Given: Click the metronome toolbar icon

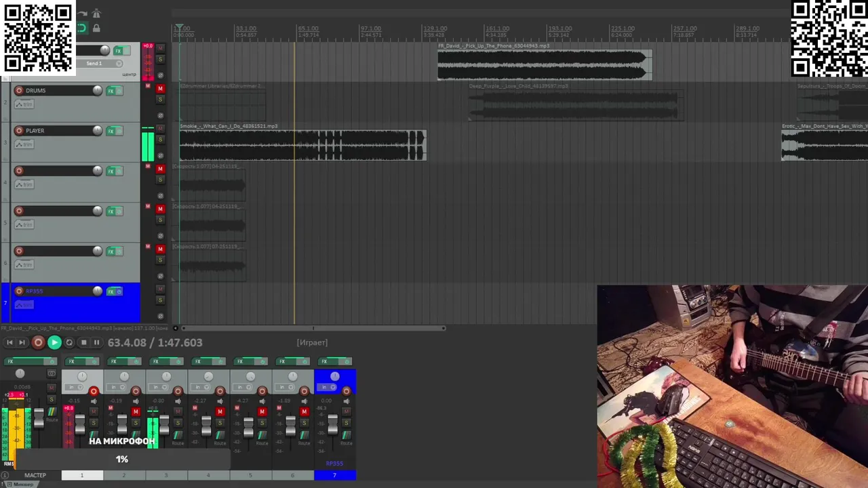Looking at the screenshot, I should point(96,14).
